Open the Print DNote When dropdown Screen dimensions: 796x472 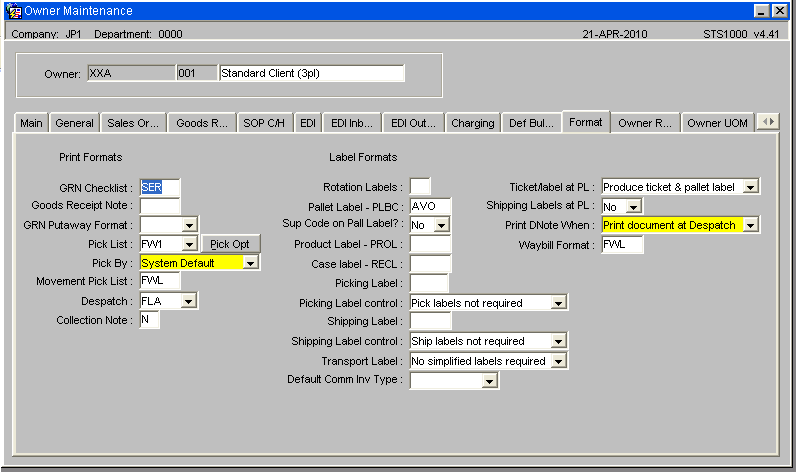[750, 225]
